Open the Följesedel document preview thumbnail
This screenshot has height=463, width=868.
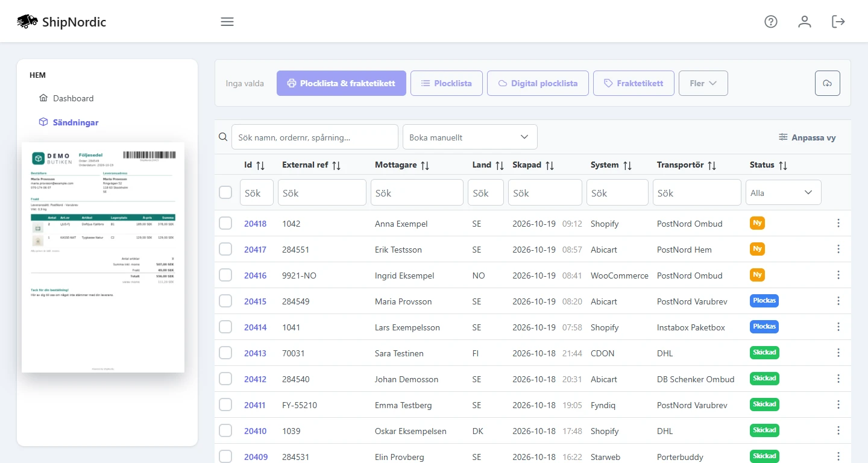pyautogui.click(x=103, y=257)
